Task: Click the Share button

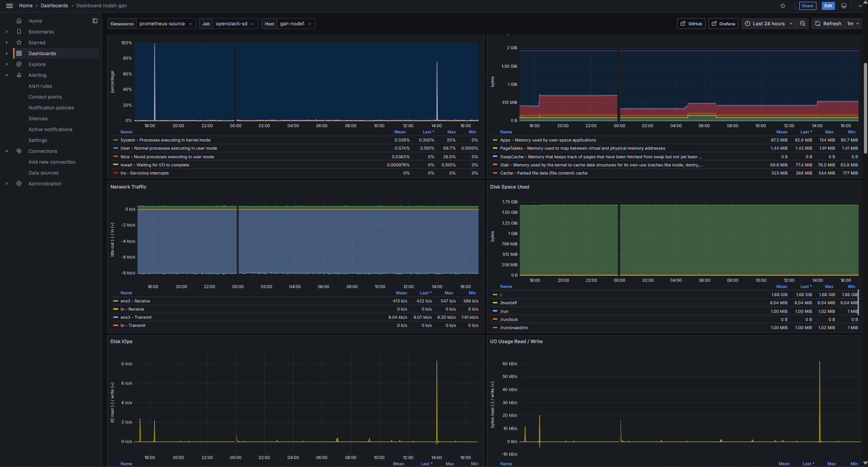Action: pos(807,6)
